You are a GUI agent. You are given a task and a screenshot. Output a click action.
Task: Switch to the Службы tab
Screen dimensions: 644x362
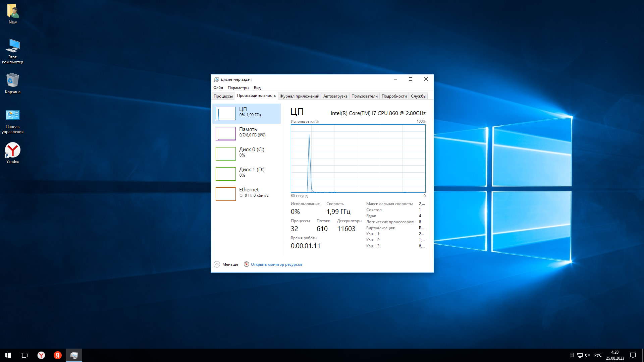418,96
